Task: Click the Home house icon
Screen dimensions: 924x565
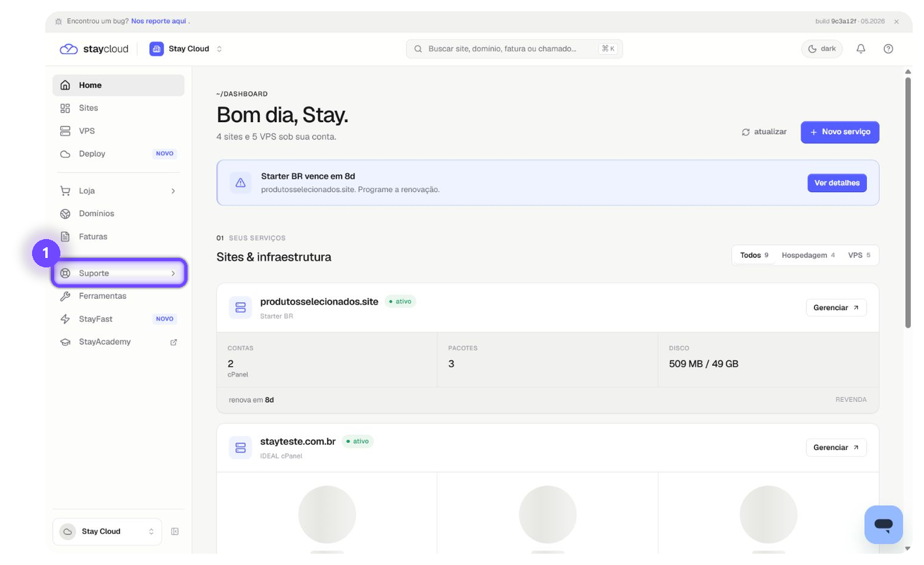Action: click(x=65, y=85)
